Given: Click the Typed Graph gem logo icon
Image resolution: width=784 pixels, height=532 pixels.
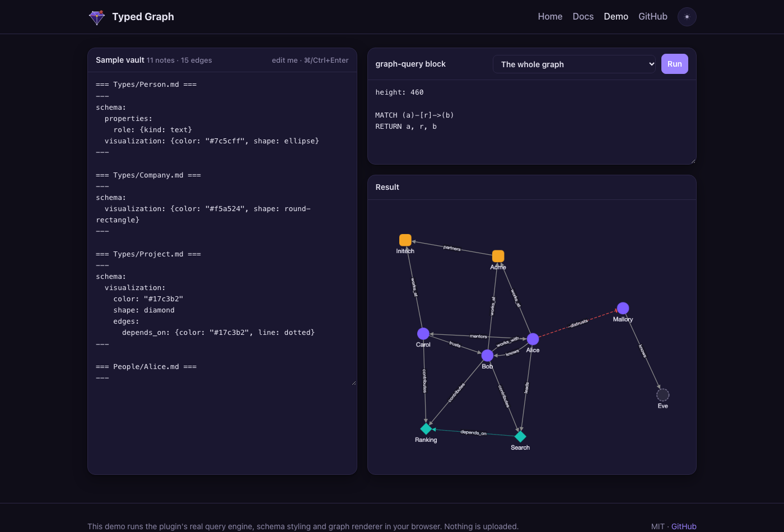Looking at the screenshot, I should pyautogui.click(x=97, y=17).
